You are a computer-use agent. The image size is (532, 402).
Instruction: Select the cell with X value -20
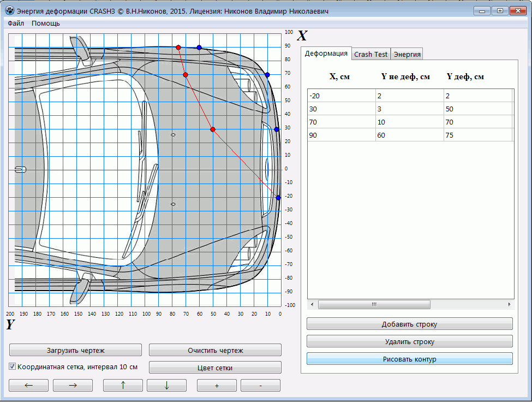[x=341, y=96]
